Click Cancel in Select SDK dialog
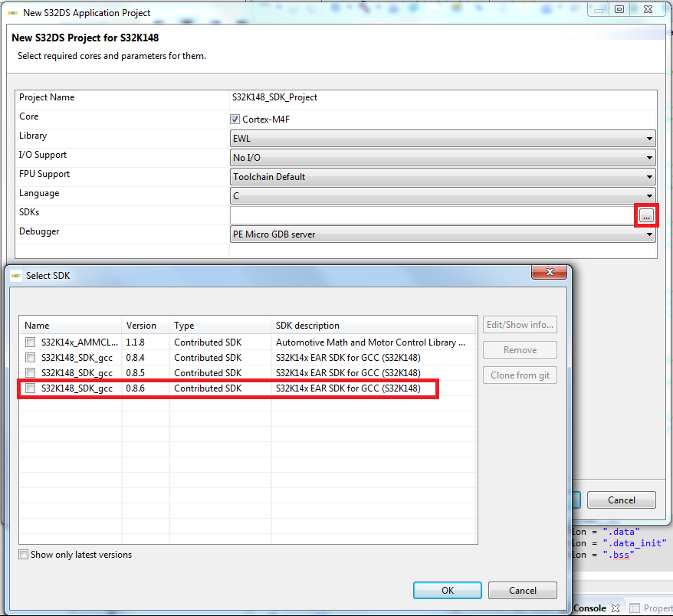673x616 pixels. tap(522, 590)
